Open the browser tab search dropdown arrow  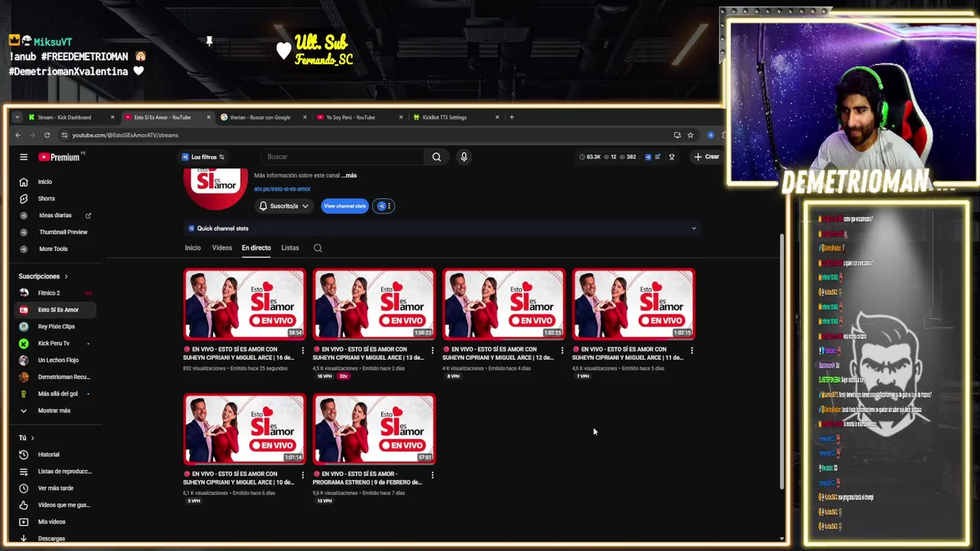17,117
